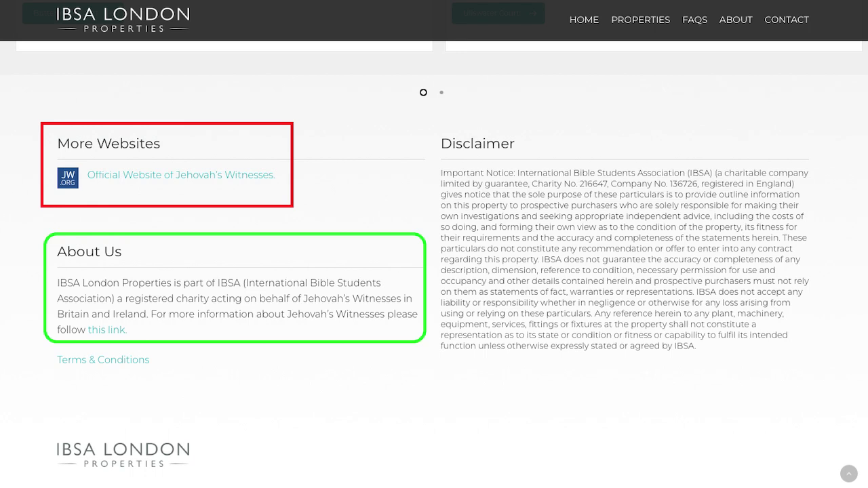Select the second carousel pagination dot
The width and height of the screenshot is (868, 488).
pos(441,92)
